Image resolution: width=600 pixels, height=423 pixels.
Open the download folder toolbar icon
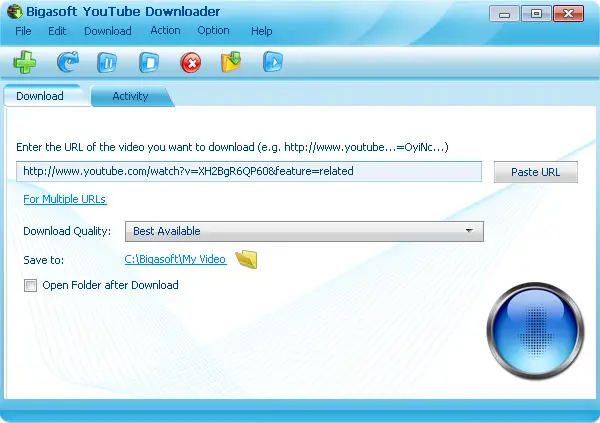pos(231,62)
